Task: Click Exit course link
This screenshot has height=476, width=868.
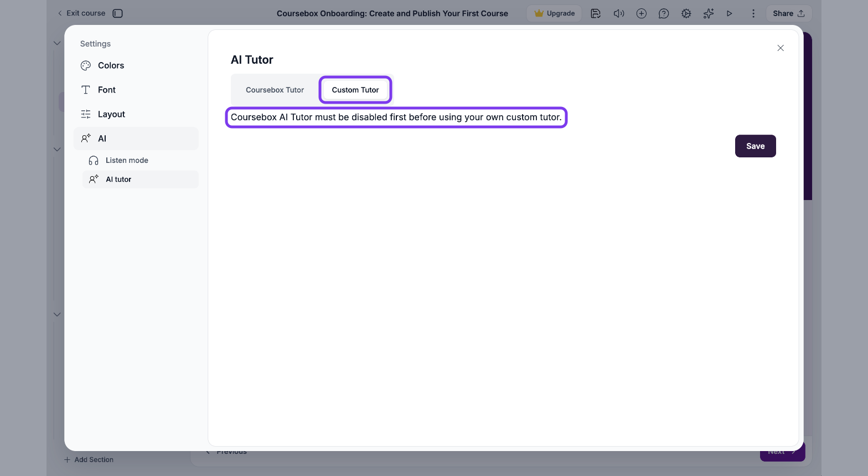Action: tap(81, 13)
